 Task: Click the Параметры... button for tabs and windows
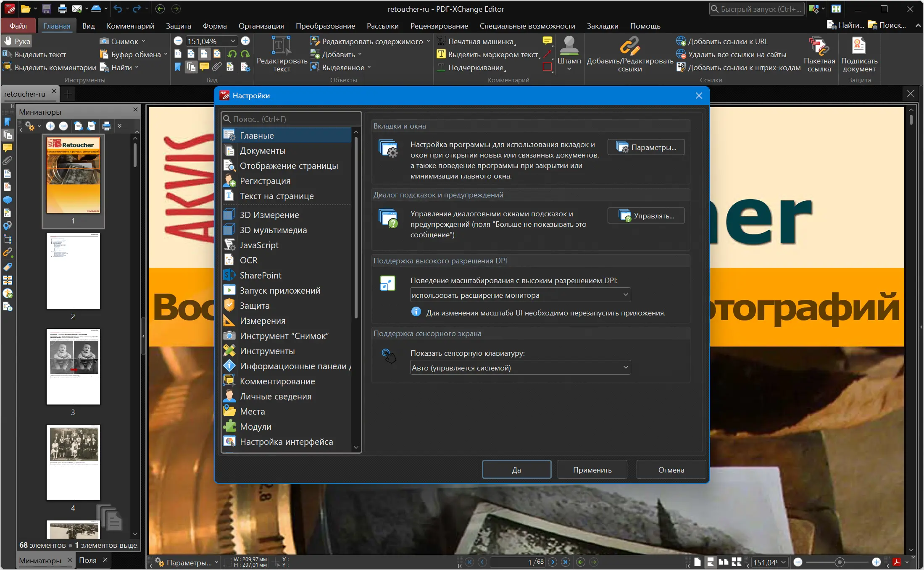646,147
